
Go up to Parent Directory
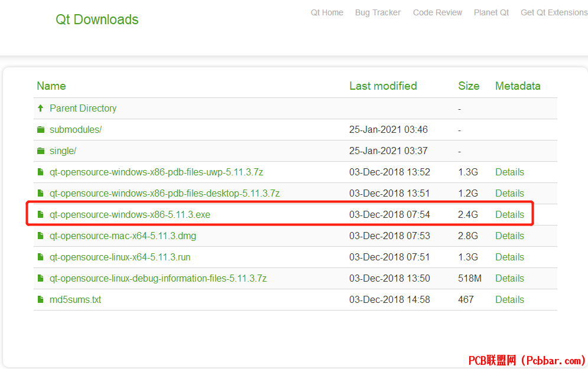[83, 108]
